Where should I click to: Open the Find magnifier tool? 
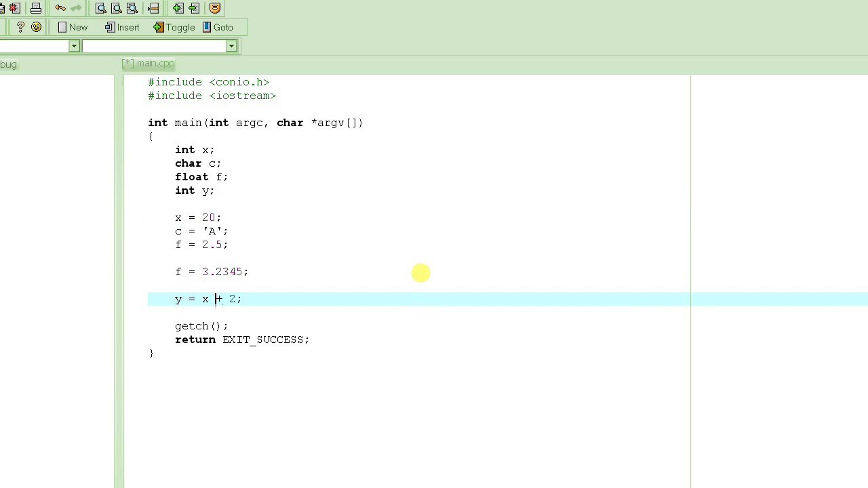[100, 8]
